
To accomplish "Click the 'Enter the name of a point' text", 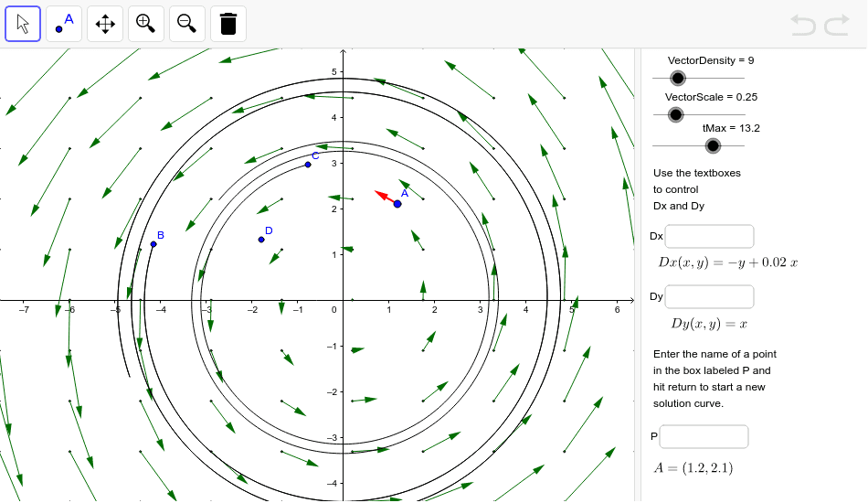I will [715, 354].
